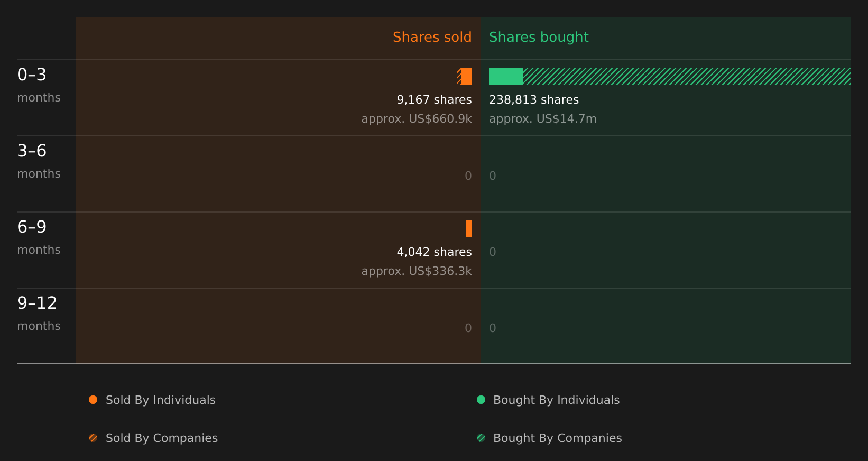Viewport: 868px width, 461px height.
Task: Click the approx. US$660.9k value
Action: point(417,119)
